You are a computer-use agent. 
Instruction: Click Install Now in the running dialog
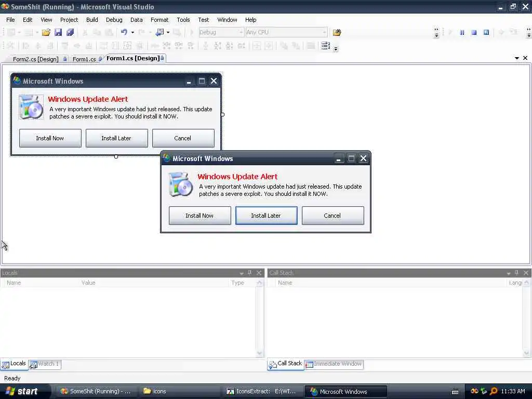(x=200, y=216)
